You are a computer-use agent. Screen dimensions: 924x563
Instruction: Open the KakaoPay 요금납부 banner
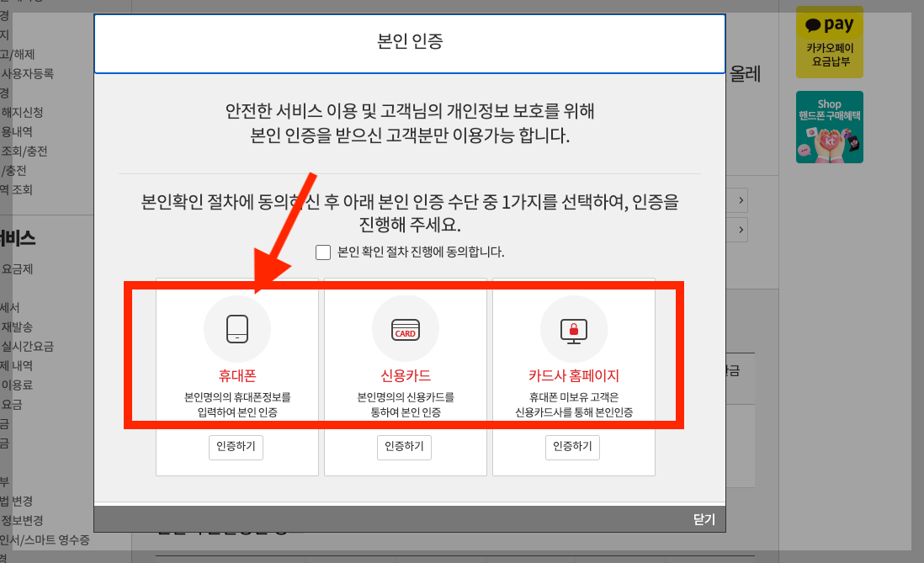point(829,42)
